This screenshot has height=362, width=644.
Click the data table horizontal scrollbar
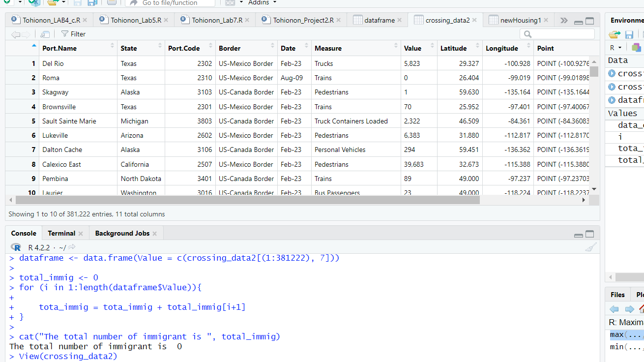(x=247, y=200)
